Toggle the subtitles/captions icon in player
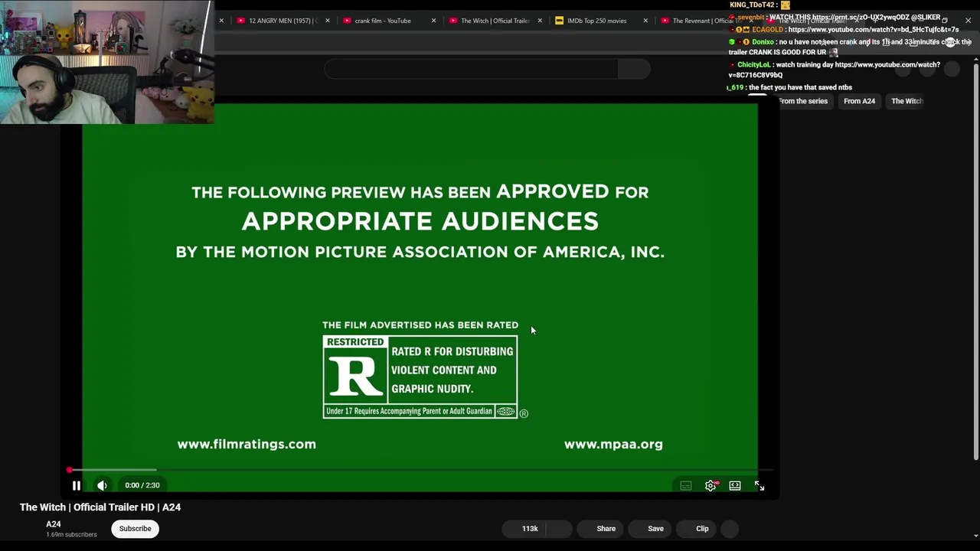This screenshot has width=980, height=551. [686, 485]
